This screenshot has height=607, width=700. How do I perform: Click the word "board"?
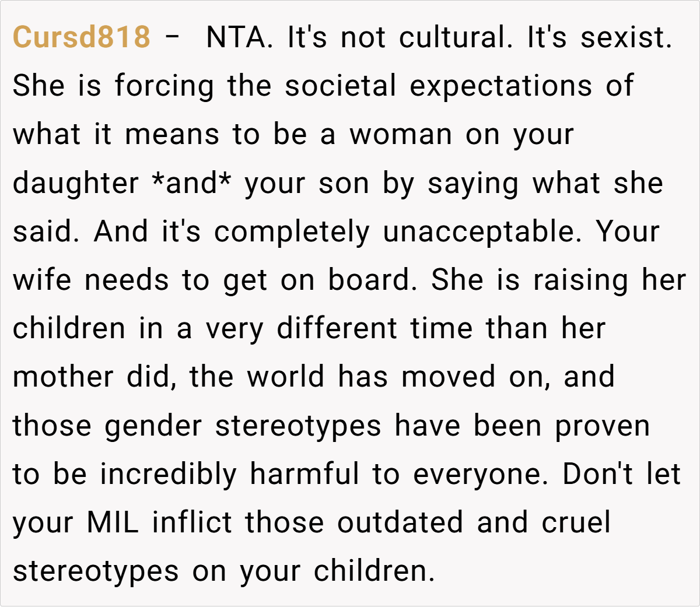pos(370,280)
